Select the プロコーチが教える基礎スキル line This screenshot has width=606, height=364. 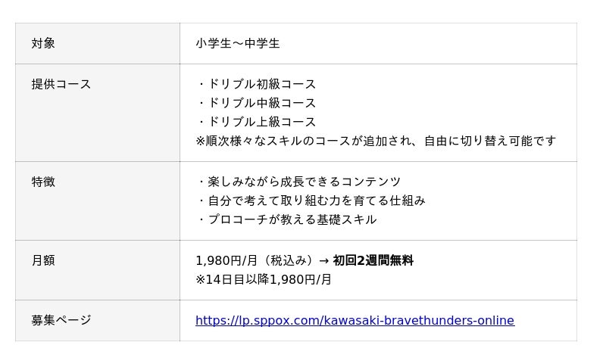tap(292, 219)
